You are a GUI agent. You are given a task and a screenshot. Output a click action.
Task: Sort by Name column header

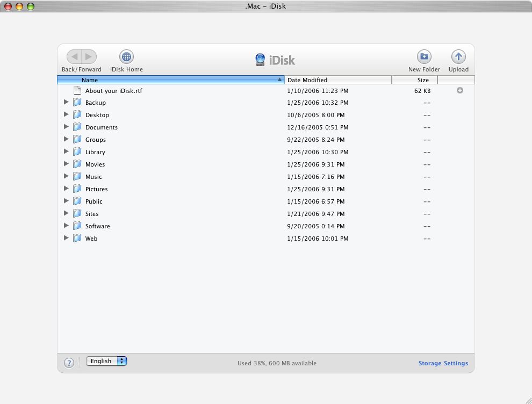click(x=171, y=80)
